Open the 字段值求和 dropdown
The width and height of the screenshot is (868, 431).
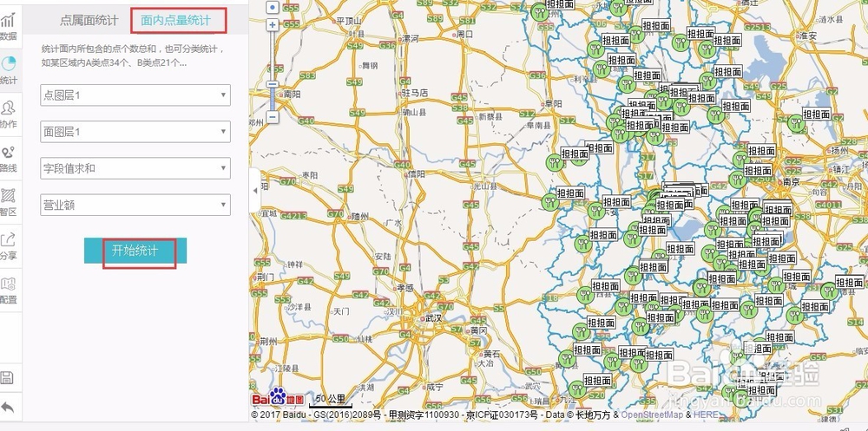(135, 168)
